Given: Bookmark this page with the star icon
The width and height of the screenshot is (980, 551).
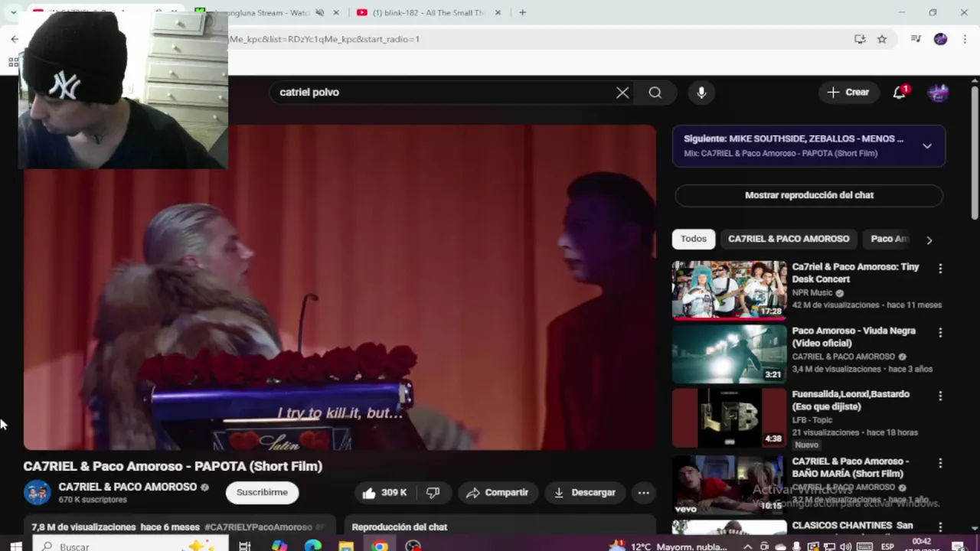Looking at the screenshot, I should coord(882,39).
